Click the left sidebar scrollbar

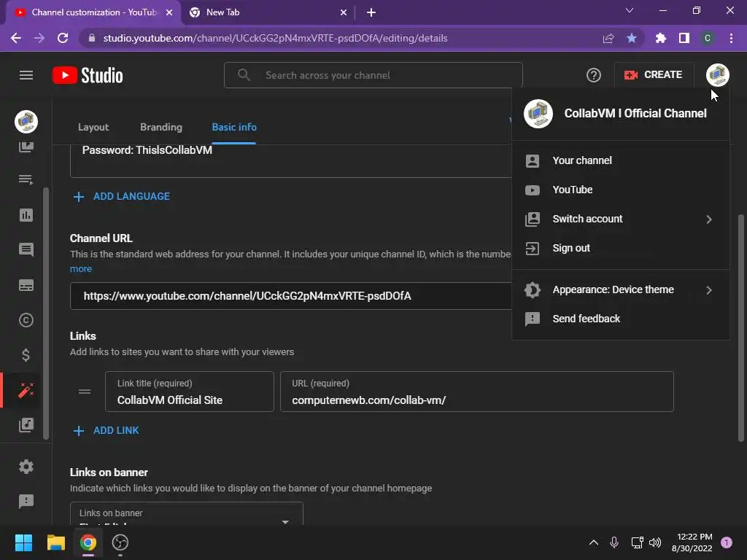pos(46,313)
